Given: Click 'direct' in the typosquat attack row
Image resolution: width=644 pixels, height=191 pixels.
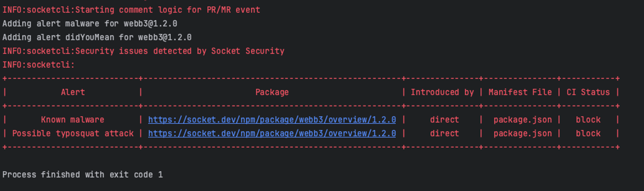Looking at the screenshot, I should click(444, 133).
